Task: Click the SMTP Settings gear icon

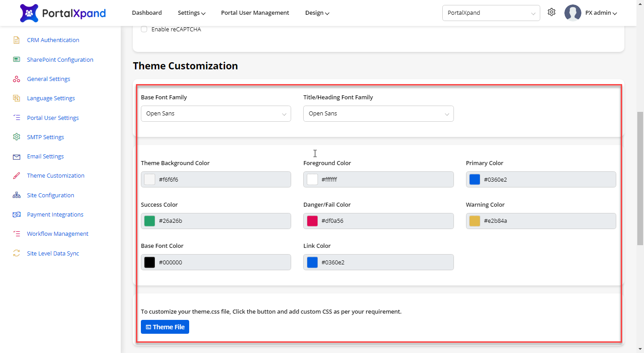Action: (x=17, y=137)
